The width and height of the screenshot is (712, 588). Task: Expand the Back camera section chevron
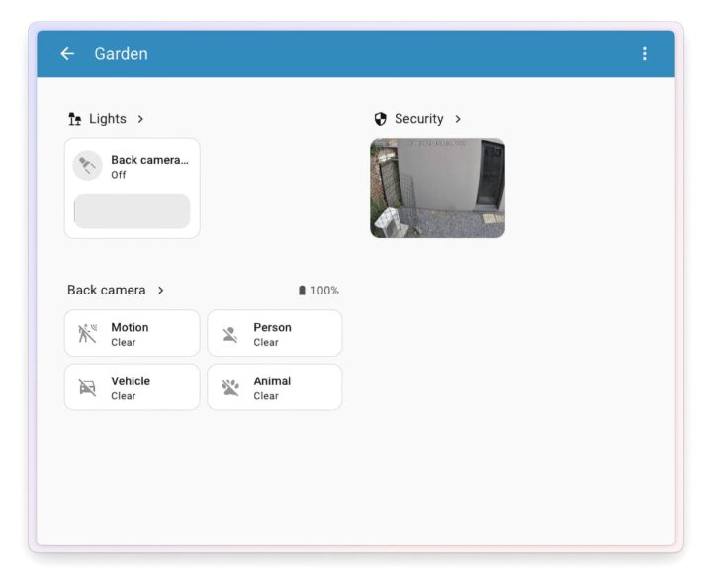161,291
